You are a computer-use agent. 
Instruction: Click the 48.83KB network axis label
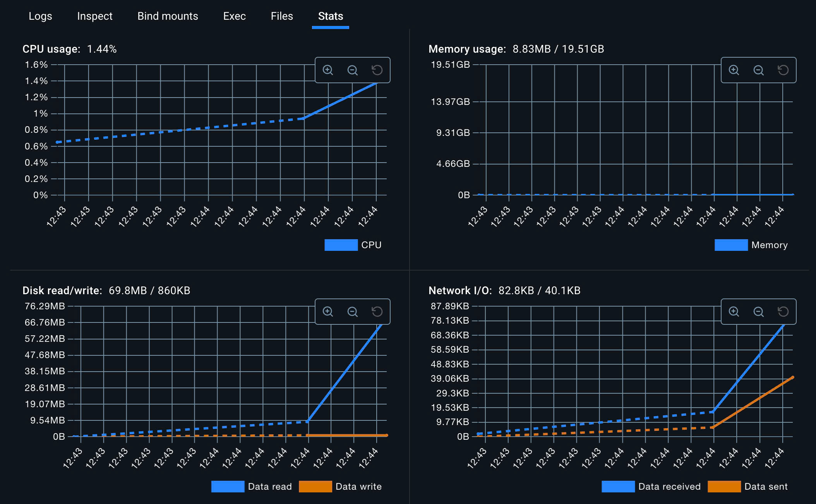450,364
